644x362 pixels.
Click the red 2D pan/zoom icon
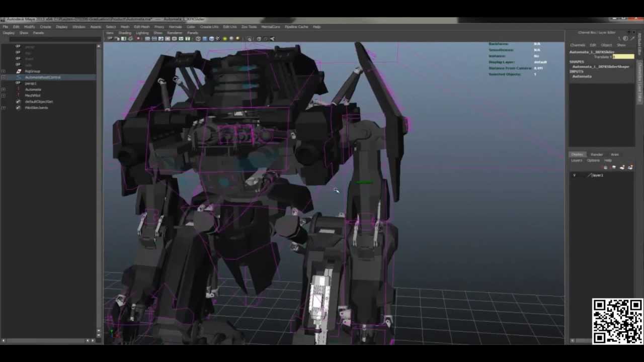tap(138, 39)
